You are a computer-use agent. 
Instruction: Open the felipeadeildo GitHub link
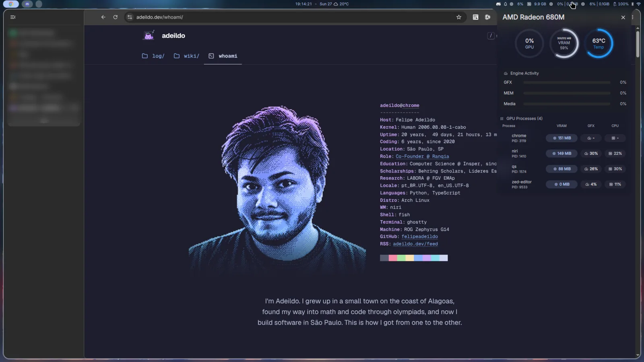[419, 237]
